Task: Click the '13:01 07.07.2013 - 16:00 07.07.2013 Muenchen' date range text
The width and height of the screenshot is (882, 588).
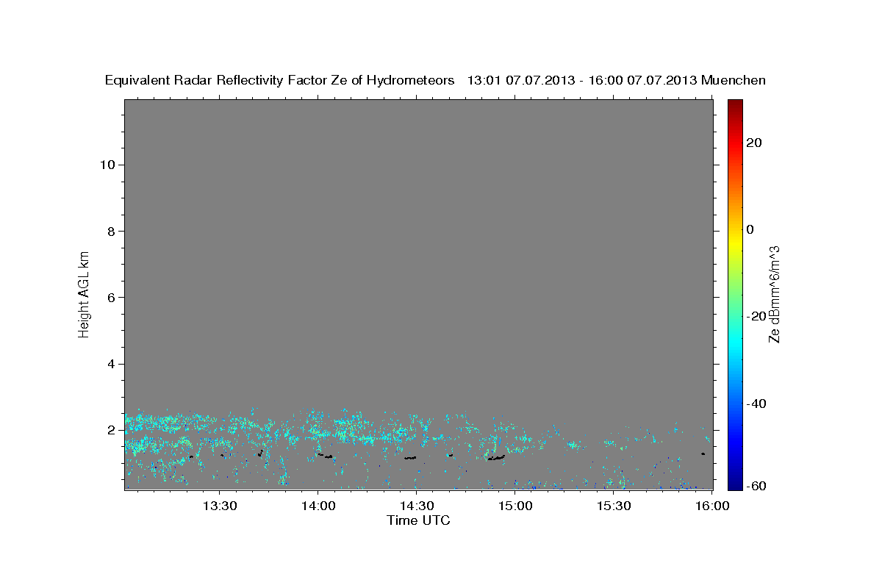Action: pyautogui.click(x=617, y=80)
